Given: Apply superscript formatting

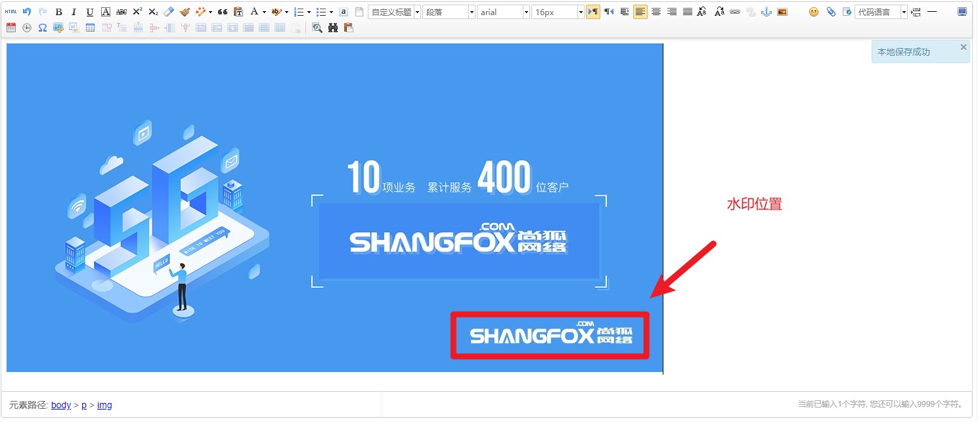Looking at the screenshot, I should click(137, 12).
